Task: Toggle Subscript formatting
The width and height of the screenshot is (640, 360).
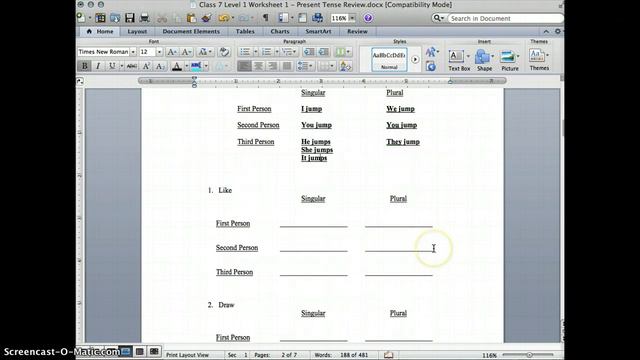Action: pos(160,66)
